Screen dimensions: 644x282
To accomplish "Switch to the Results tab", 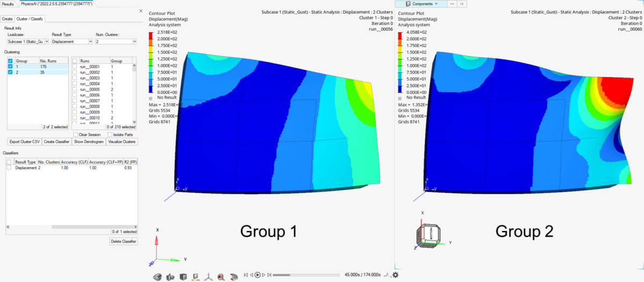I will [x=8, y=4].
